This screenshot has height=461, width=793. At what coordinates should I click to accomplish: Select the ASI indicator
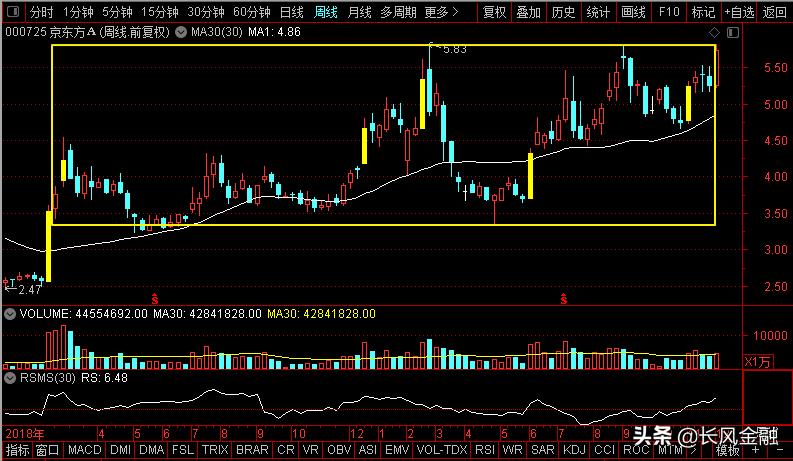click(x=368, y=449)
